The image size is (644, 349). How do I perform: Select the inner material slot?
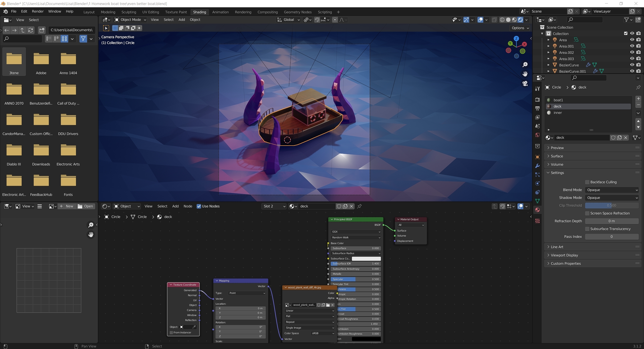click(557, 113)
